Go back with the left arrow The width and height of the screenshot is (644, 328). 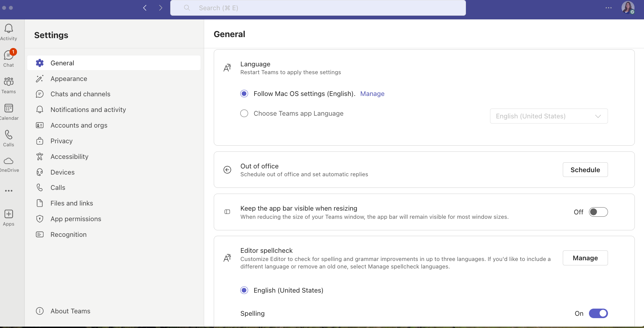click(x=145, y=8)
